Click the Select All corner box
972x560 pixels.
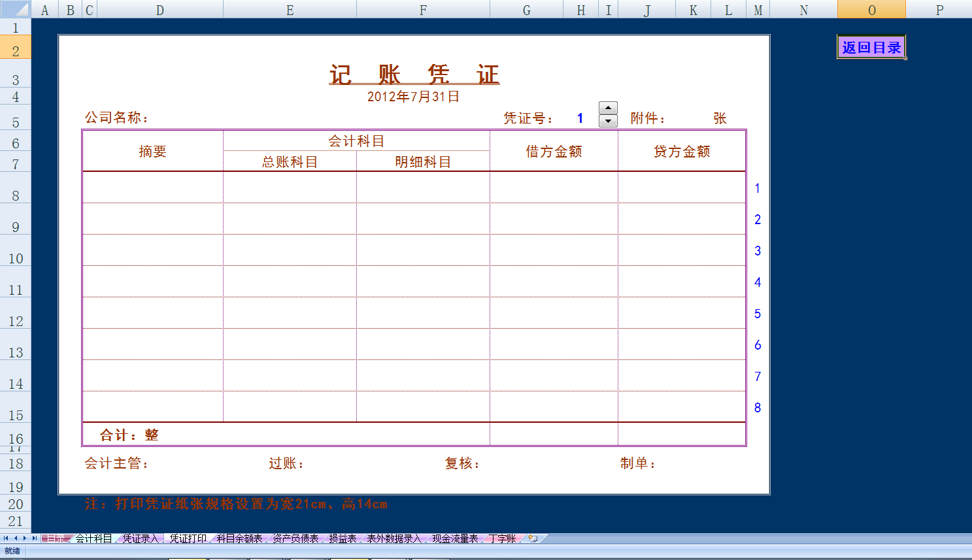(15, 9)
